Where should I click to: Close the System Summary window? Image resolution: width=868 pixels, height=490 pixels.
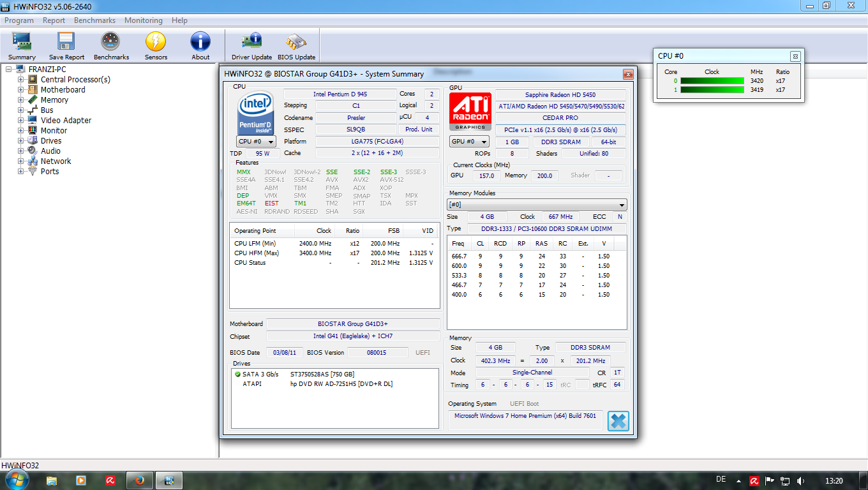[628, 74]
